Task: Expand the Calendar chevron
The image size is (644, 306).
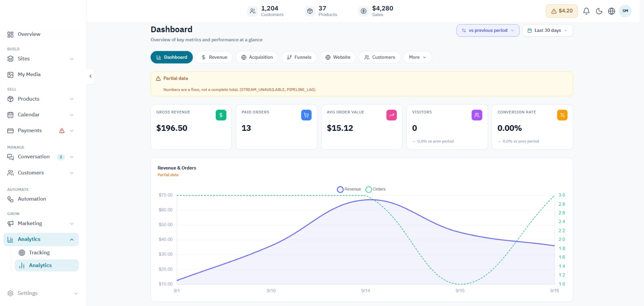Action: click(x=72, y=115)
